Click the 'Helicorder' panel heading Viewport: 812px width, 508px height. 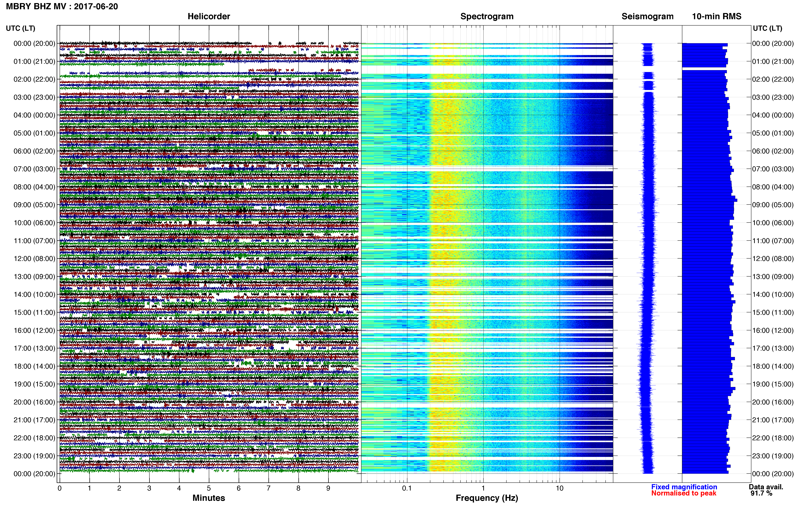pos(209,16)
